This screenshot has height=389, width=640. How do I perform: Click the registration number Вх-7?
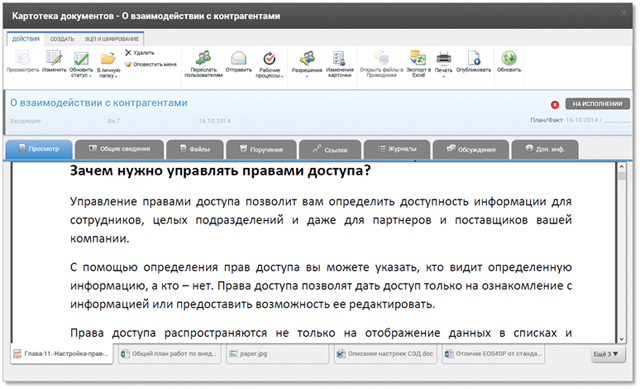(x=113, y=121)
